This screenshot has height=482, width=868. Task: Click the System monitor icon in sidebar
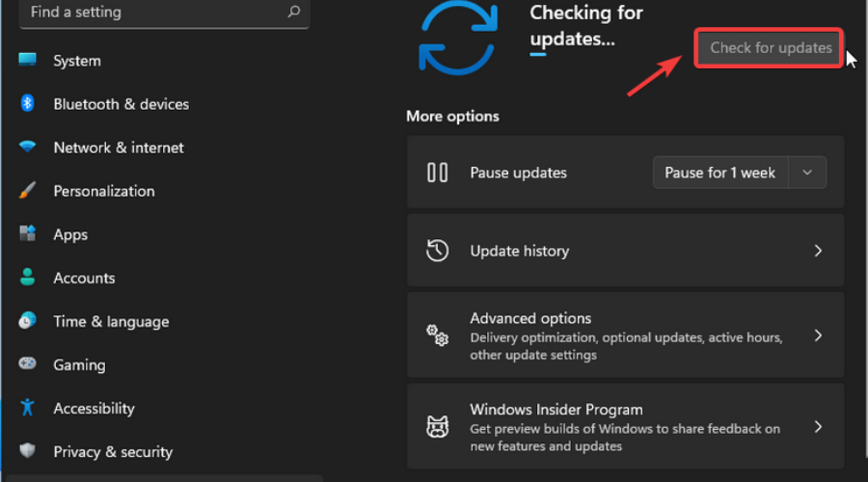pyautogui.click(x=27, y=61)
